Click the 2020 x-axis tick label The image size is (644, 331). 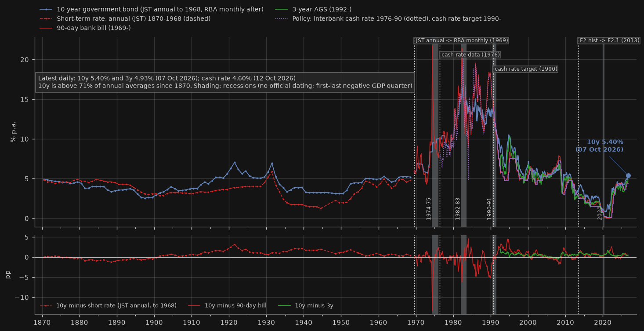tap(603, 322)
